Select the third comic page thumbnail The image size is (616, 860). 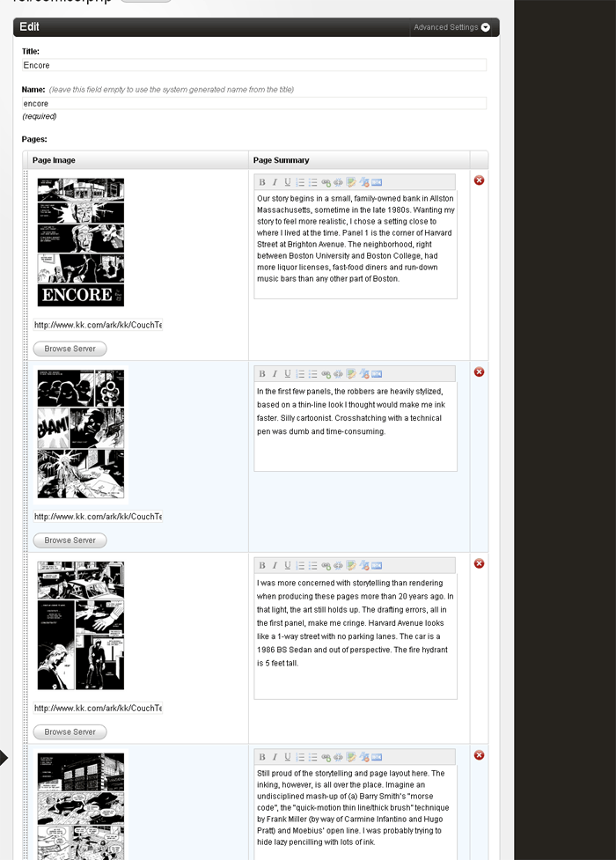click(x=81, y=625)
